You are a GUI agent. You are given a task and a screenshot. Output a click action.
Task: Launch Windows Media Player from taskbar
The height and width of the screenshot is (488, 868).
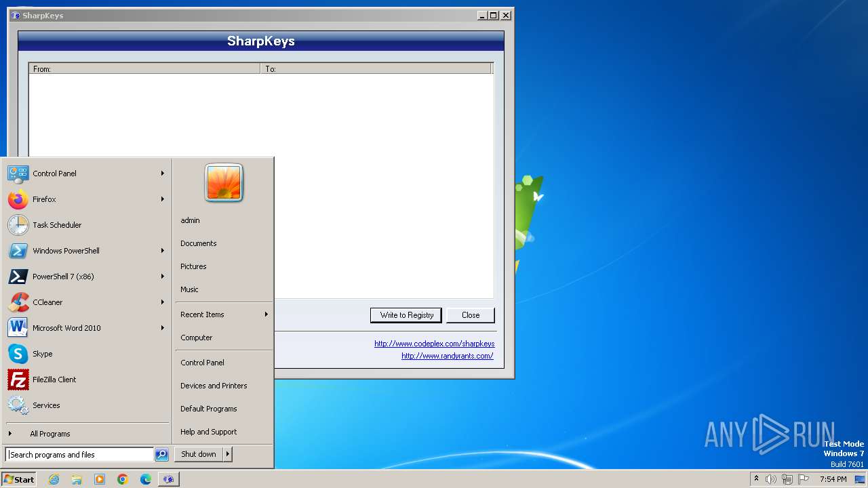click(100, 479)
